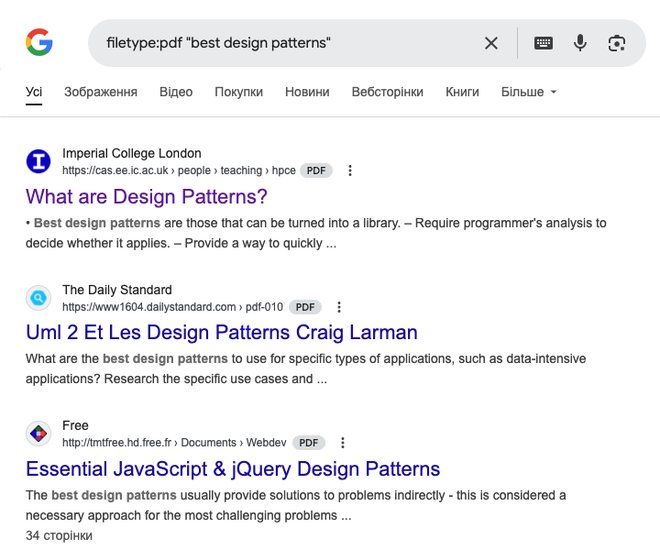Screen dimensions: 660x550
Task: Click the '34 сторінки' page count text
Action: point(59,536)
